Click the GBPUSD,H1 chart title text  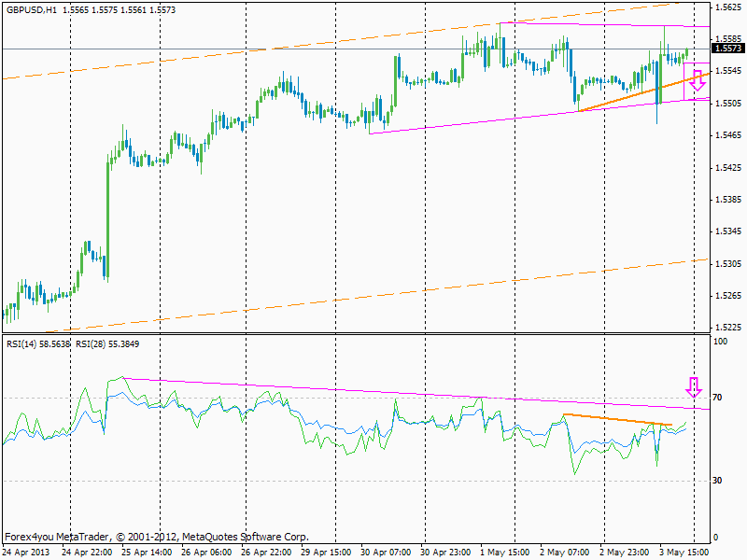pos(32,10)
